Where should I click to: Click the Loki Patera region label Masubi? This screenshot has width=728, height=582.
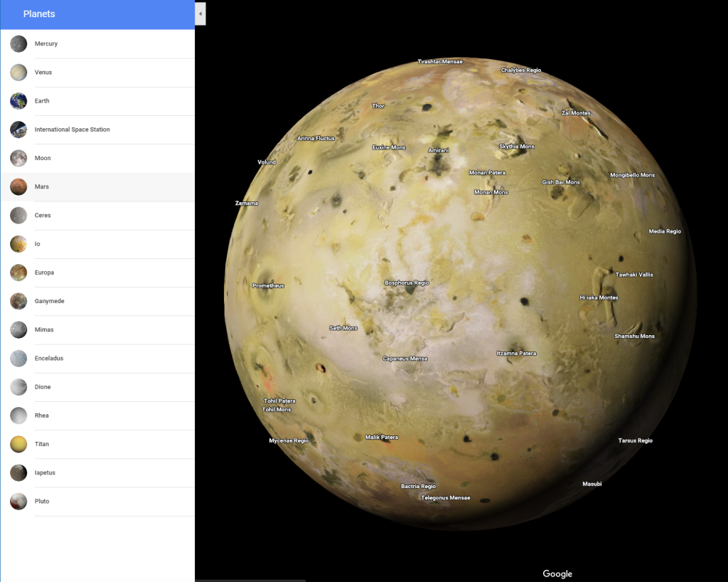point(591,484)
